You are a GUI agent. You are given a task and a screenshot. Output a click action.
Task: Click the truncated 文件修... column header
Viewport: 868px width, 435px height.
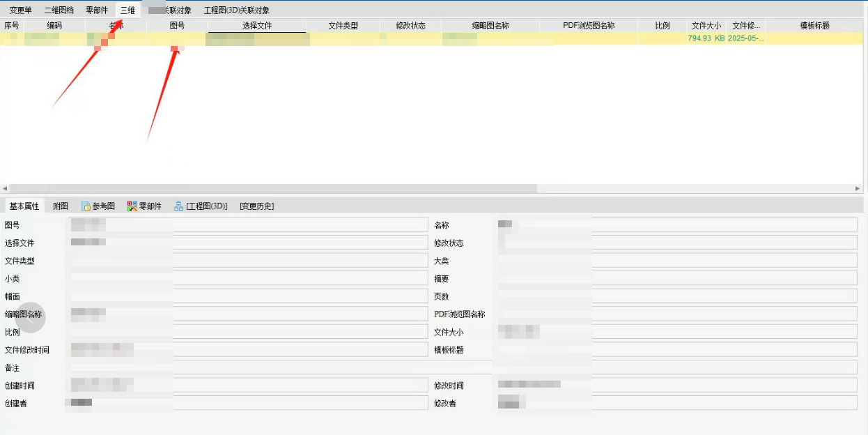coord(746,26)
